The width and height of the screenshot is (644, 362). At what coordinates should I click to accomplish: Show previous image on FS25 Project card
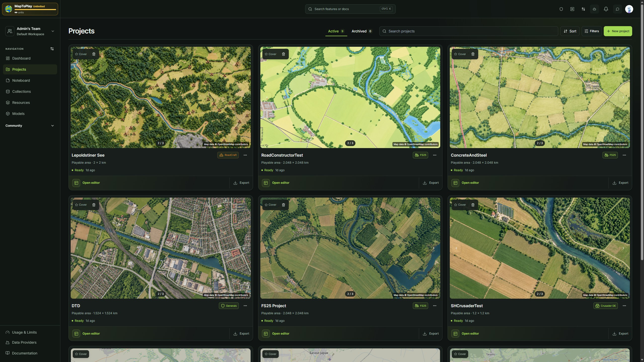click(267, 248)
